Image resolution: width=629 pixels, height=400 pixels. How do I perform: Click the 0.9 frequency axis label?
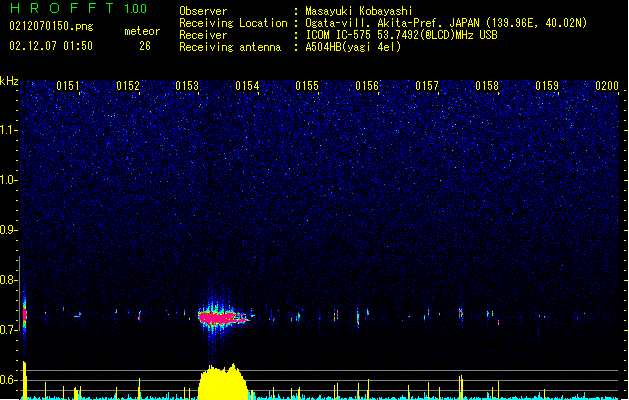click(10, 230)
